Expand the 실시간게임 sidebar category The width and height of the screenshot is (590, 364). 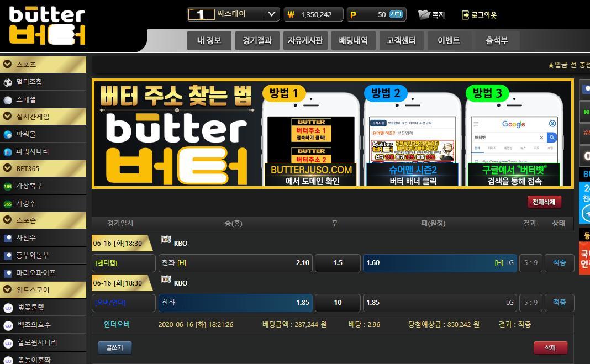click(8, 117)
